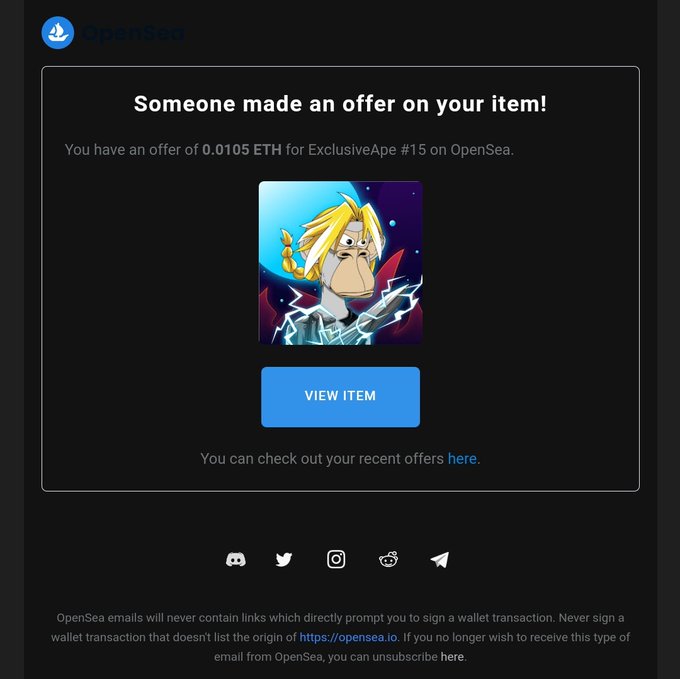
Task: Open the Twitter bird icon
Action: tap(284, 559)
